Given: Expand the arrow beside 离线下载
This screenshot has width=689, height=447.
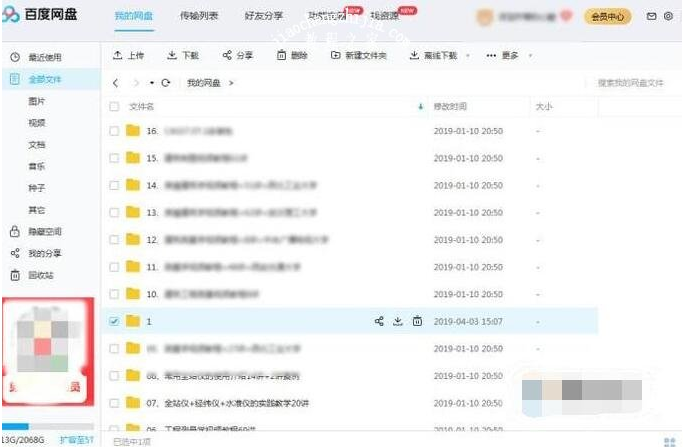Looking at the screenshot, I should (468, 56).
